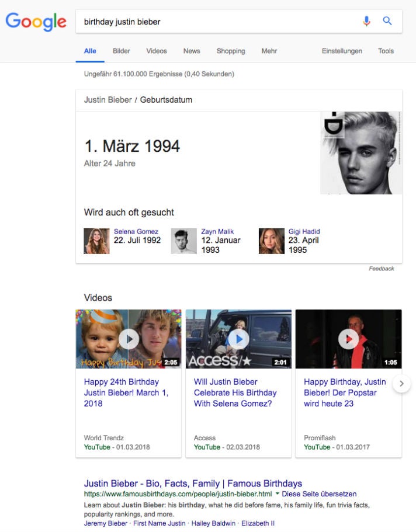Open dropdown arrow beside famousbirthdays URL

coord(278,494)
